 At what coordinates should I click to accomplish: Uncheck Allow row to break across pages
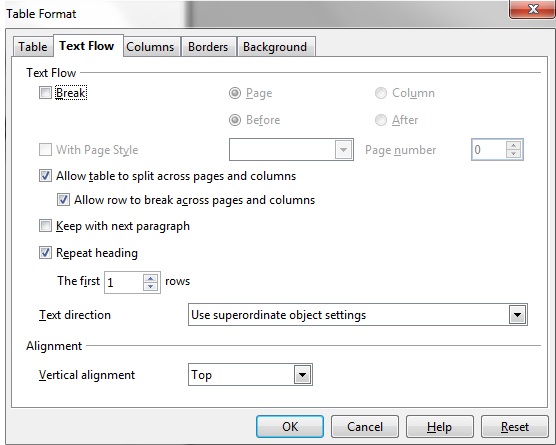click(x=63, y=200)
